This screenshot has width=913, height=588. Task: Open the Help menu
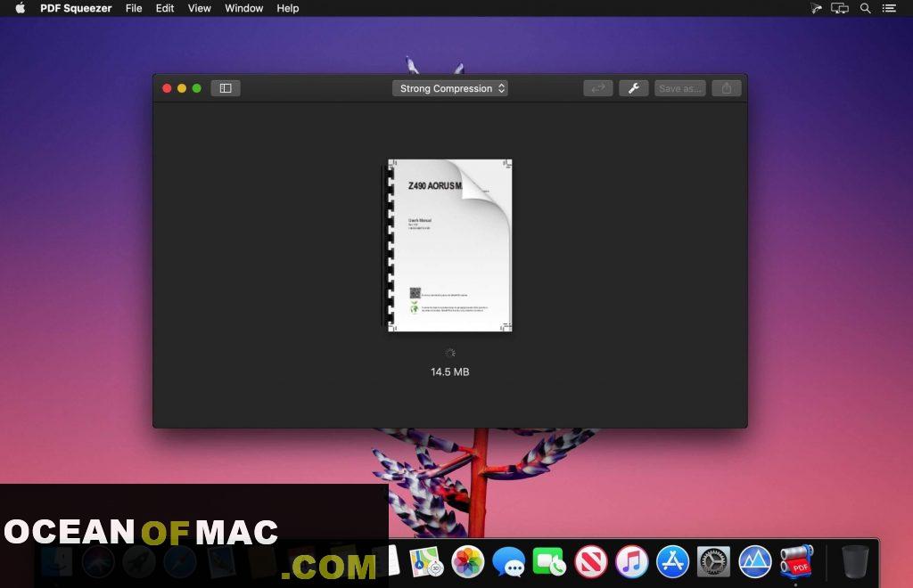pyautogui.click(x=288, y=8)
